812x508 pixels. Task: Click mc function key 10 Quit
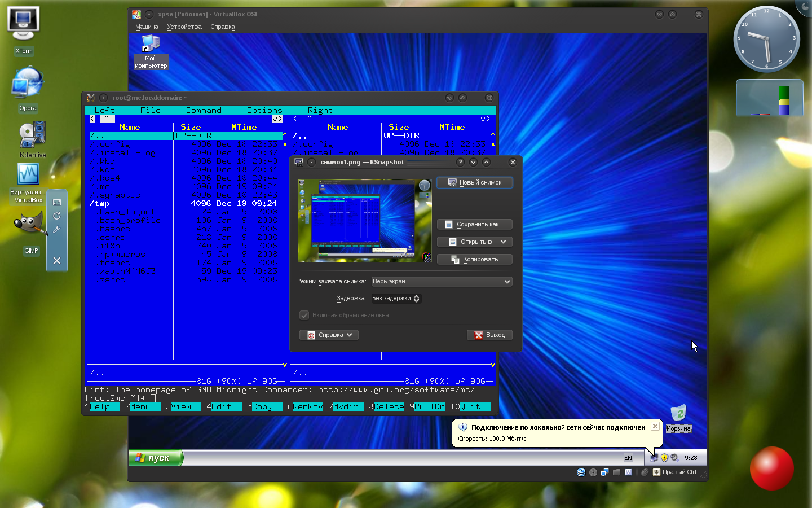click(x=470, y=406)
